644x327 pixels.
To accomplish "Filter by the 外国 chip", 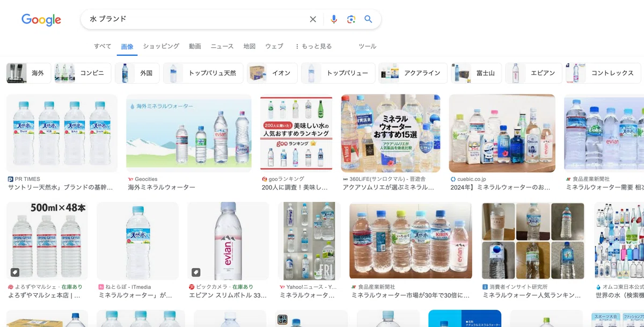I will (137, 73).
